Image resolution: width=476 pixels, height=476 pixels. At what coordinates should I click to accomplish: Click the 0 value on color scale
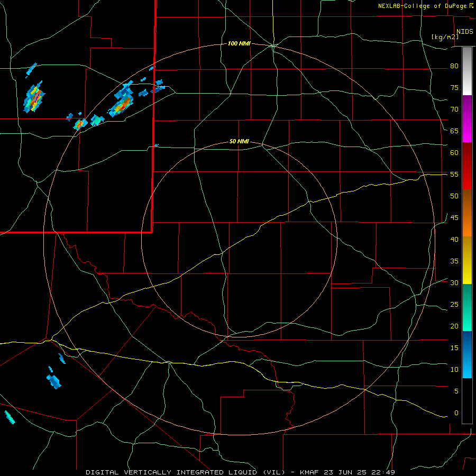pyautogui.click(x=456, y=413)
